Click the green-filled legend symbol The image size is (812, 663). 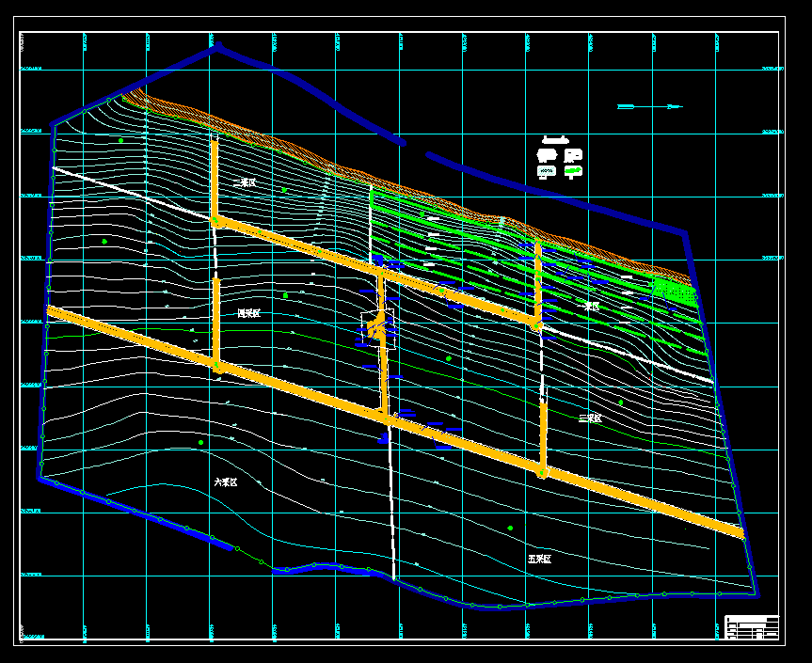pos(573,171)
